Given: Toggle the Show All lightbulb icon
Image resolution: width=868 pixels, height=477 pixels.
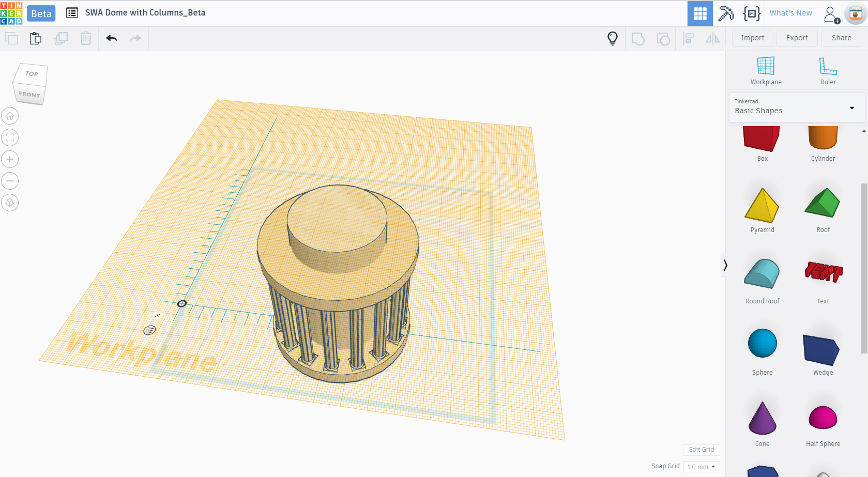Looking at the screenshot, I should point(613,38).
